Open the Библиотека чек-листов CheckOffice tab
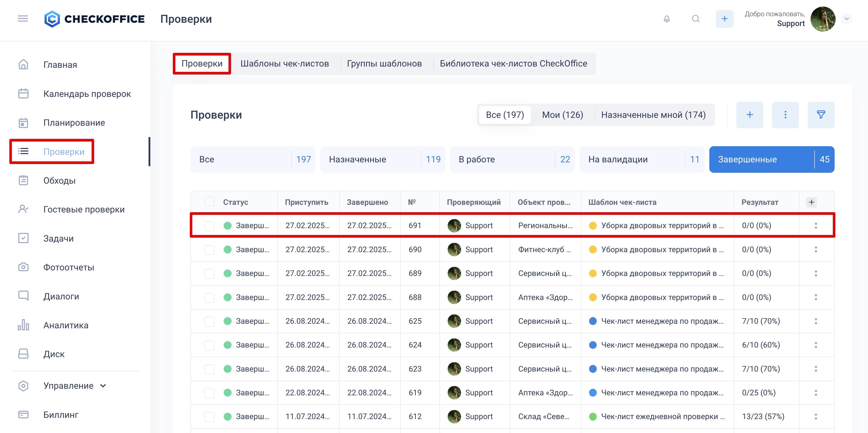The width and height of the screenshot is (868, 433). pyautogui.click(x=513, y=64)
